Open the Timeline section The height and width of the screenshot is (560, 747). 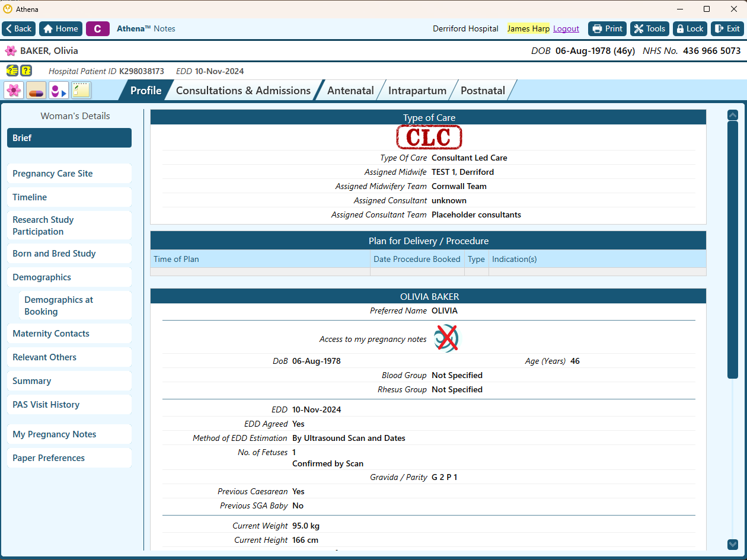click(x=69, y=197)
